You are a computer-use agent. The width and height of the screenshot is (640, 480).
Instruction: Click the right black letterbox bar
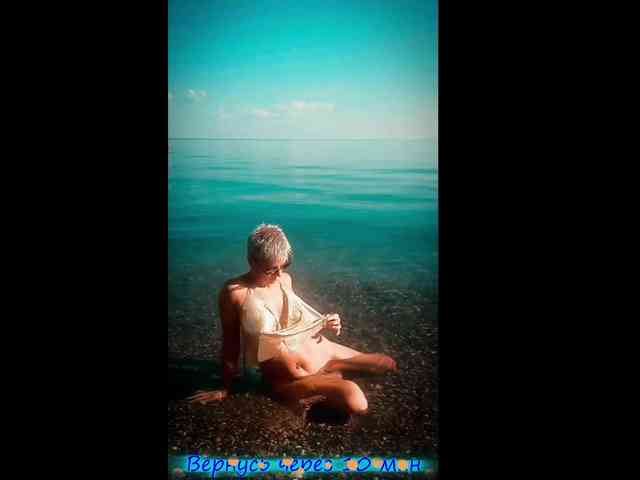[538, 240]
